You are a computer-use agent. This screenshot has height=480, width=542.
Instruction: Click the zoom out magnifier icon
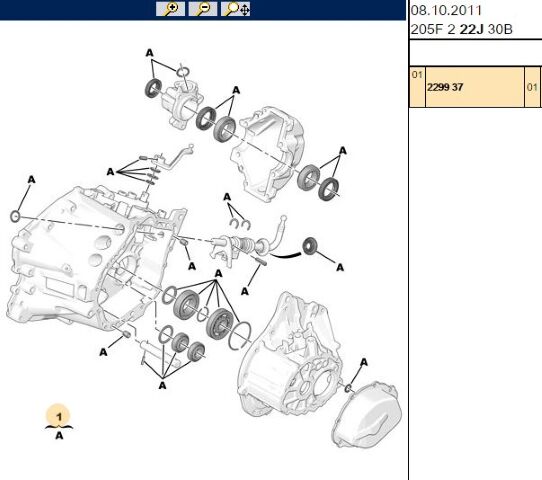[203, 9]
